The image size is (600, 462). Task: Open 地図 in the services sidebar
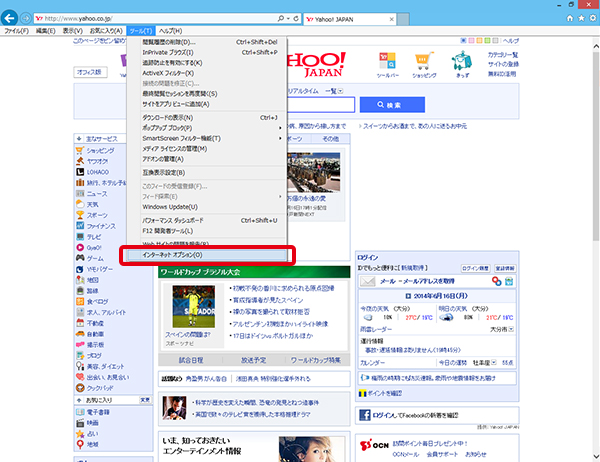(92, 280)
